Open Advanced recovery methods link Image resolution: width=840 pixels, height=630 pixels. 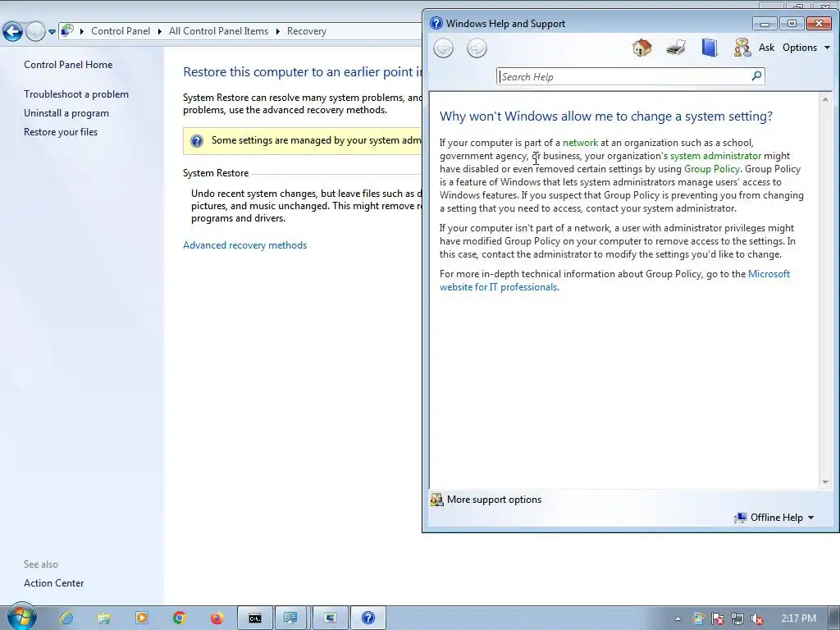[244, 245]
